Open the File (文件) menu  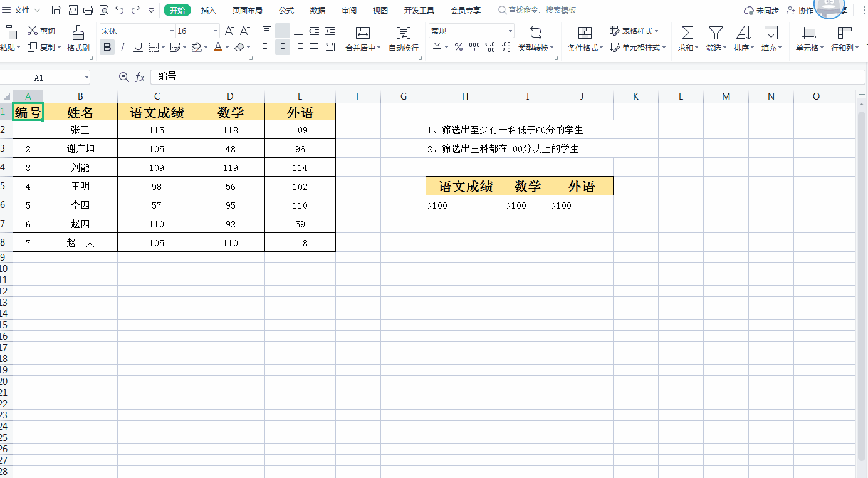pyautogui.click(x=22, y=10)
